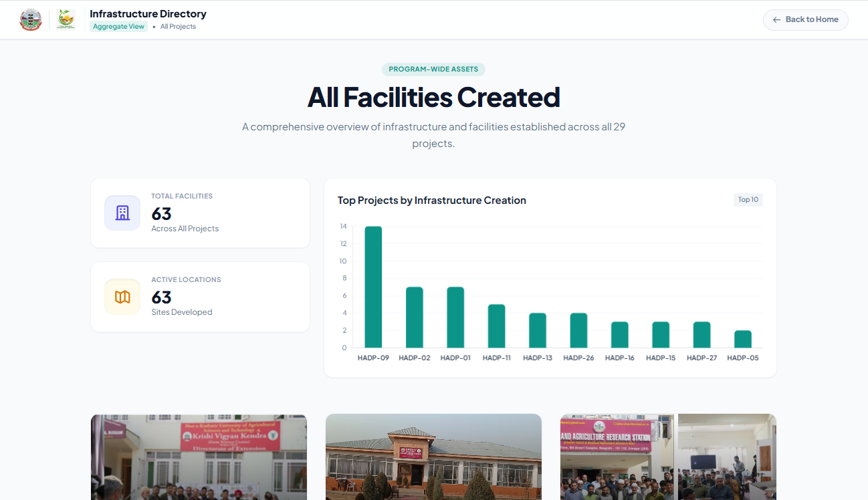
Task: Click the Back to Home button
Action: click(x=805, y=19)
